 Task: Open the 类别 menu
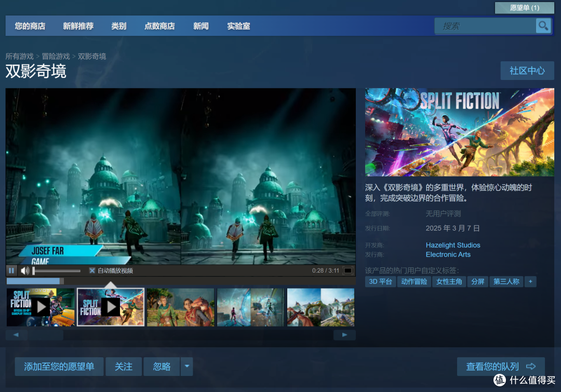pos(119,26)
